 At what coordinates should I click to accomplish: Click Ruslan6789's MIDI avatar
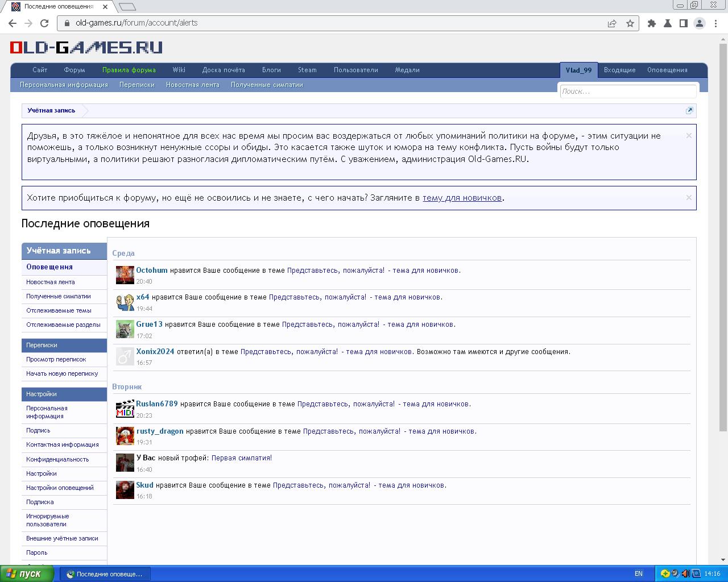[125, 409]
